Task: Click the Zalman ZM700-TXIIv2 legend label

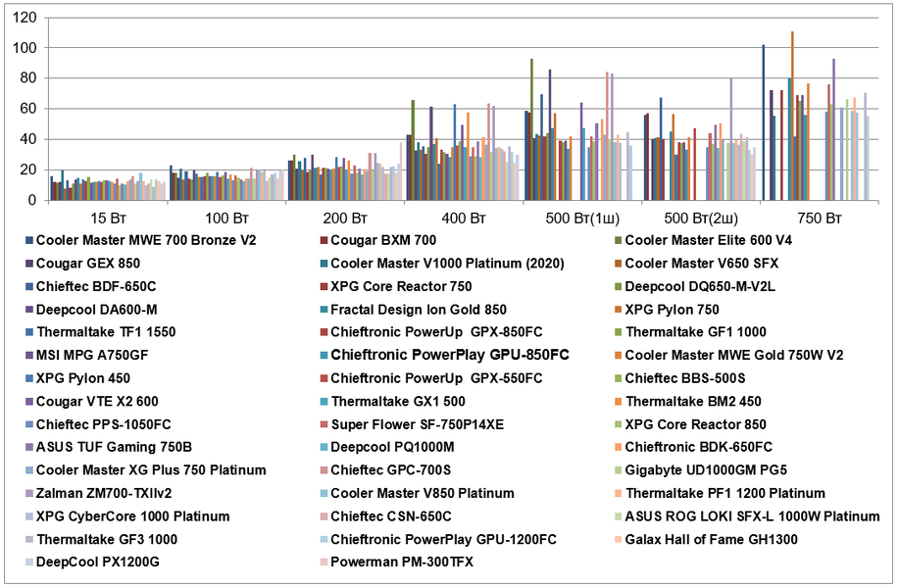Action: tap(104, 494)
